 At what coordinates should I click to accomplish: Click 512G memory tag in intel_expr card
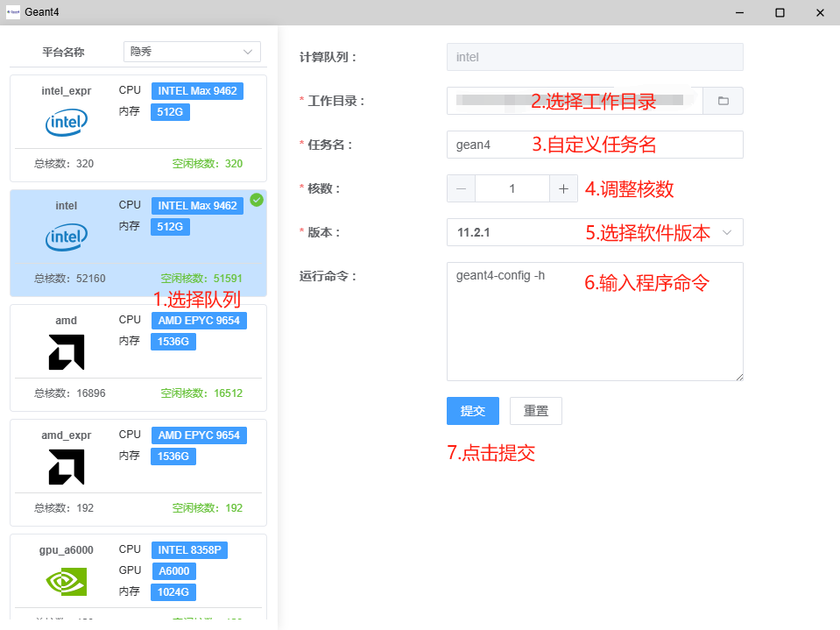click(x=170, y=112)
